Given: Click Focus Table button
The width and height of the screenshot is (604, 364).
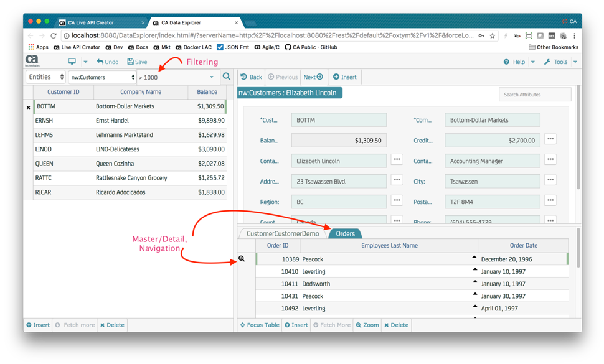Looking at the screenshot, I should click(x=260, y=325).
